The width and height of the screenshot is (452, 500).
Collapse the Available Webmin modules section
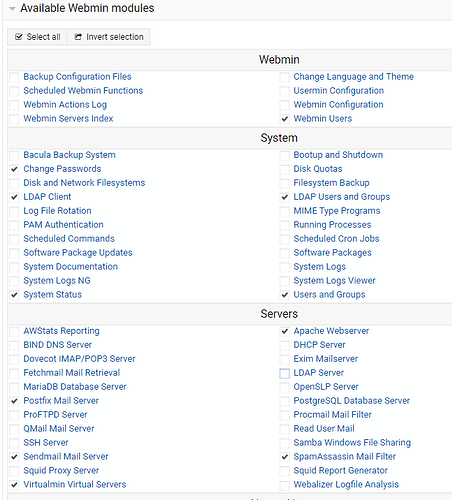12,9
